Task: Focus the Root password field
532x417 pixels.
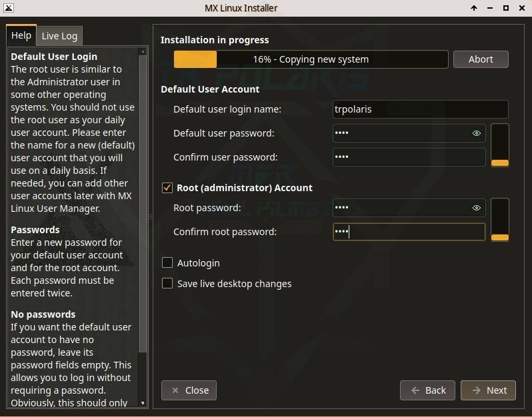Action: 409,208
